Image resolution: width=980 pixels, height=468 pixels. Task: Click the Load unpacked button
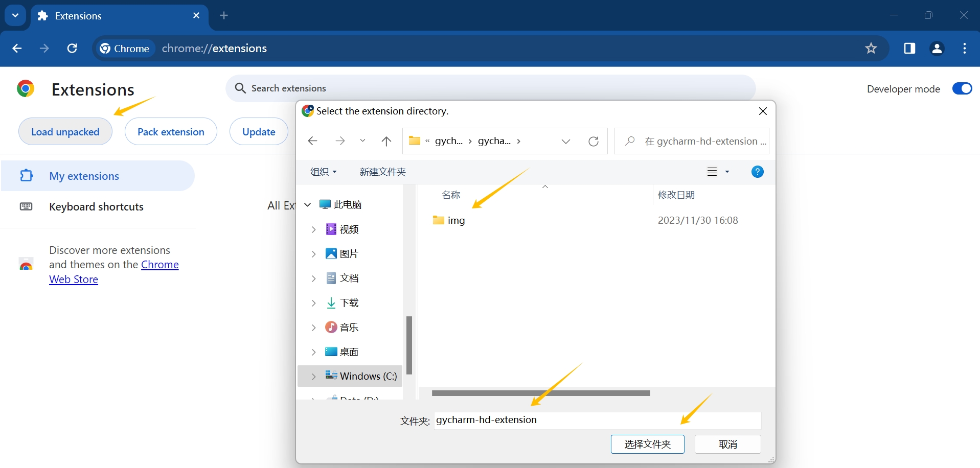coord(65,132)
